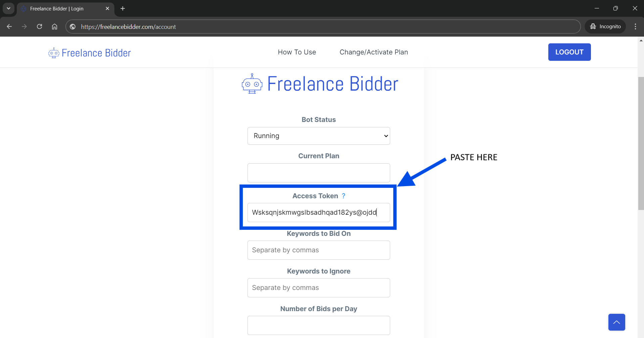Click the Access Token help question mark

click(343, 196)
